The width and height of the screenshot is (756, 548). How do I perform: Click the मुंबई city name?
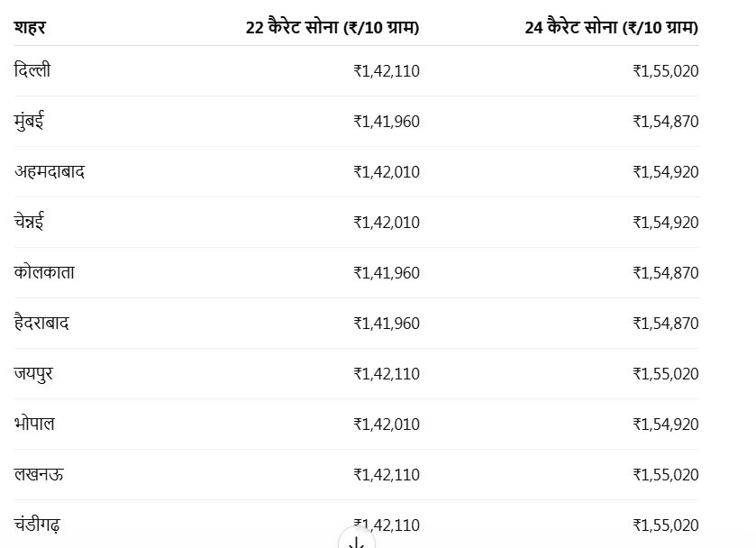(x=29, y=122)
